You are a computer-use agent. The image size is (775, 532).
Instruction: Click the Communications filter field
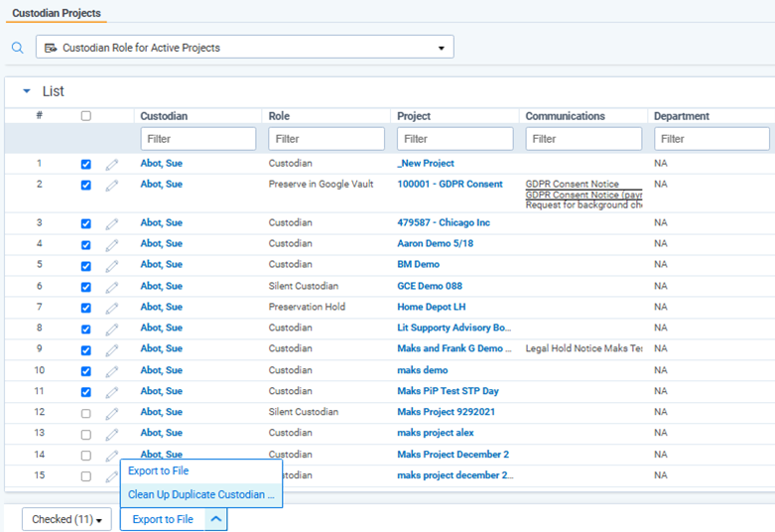583,138
